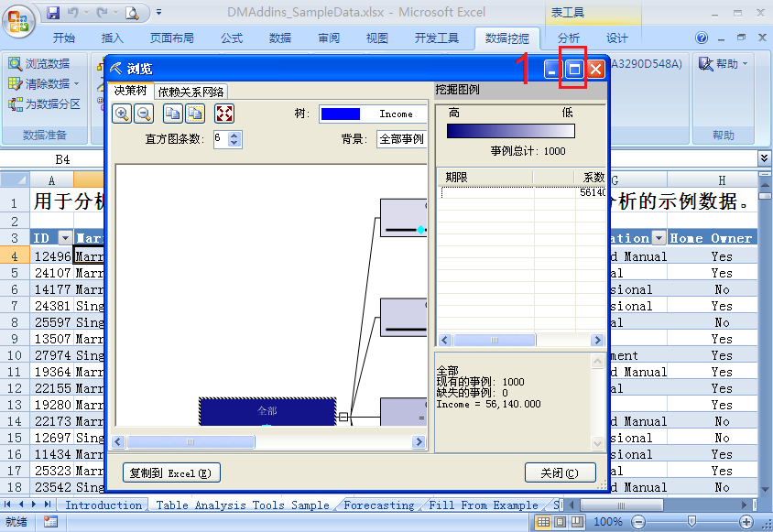Click zoom in plus button in status bar
This screenshot has width=773, height=532.
[746, 522]
